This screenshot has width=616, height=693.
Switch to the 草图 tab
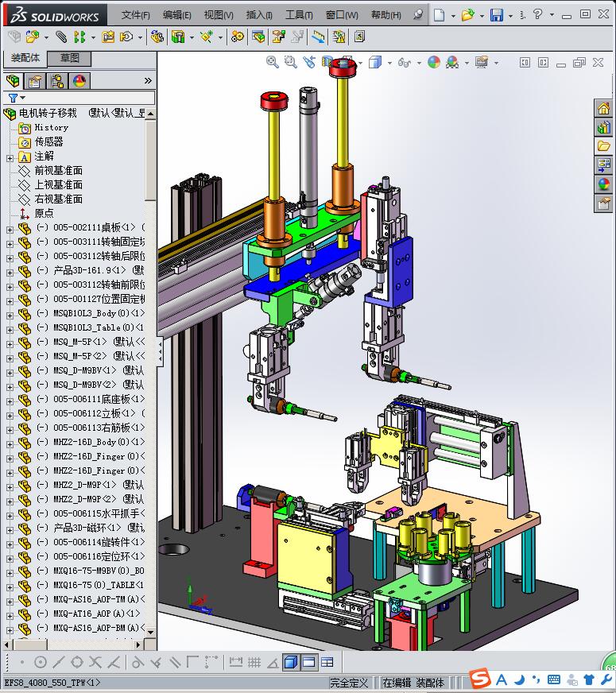70,58
